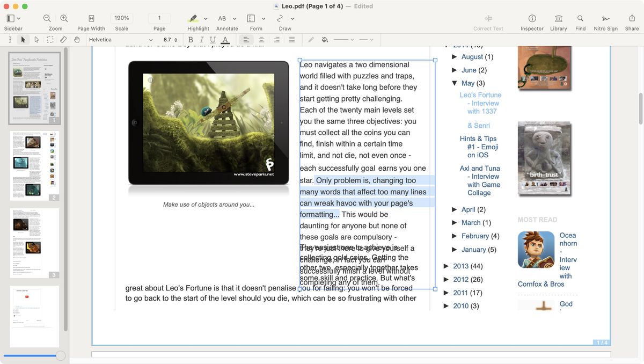This screenshot has width=644, height=364.
Task: Select page 3 thumbnail in sidebar
Action: 34,242
